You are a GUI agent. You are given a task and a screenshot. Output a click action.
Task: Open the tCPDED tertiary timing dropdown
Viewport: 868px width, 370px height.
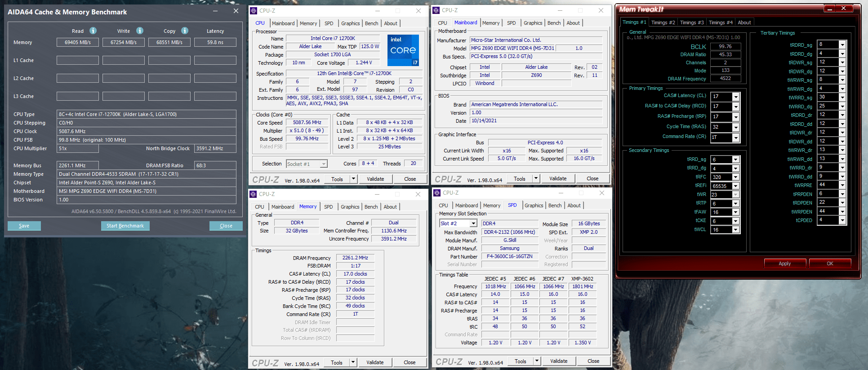842,220
